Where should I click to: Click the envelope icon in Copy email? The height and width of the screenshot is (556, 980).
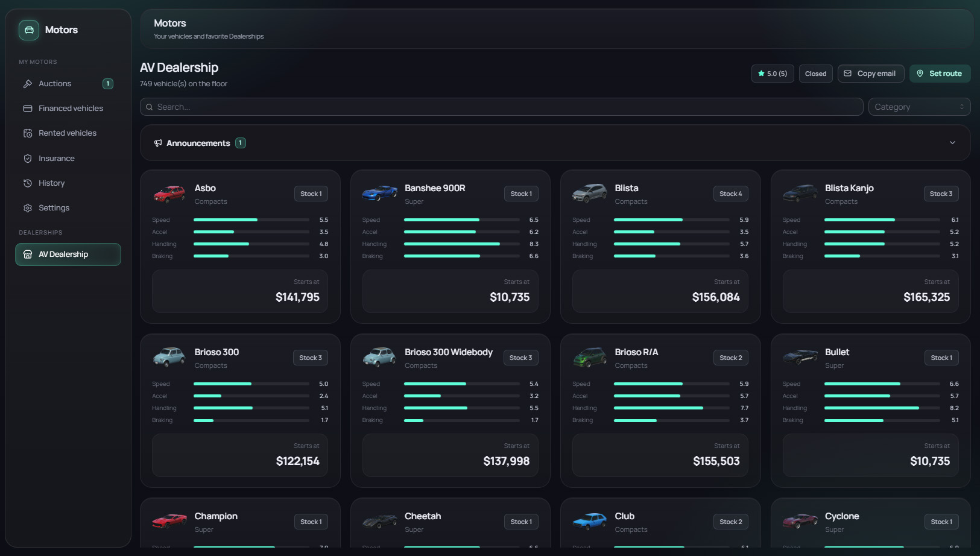[x=848, y=74]
